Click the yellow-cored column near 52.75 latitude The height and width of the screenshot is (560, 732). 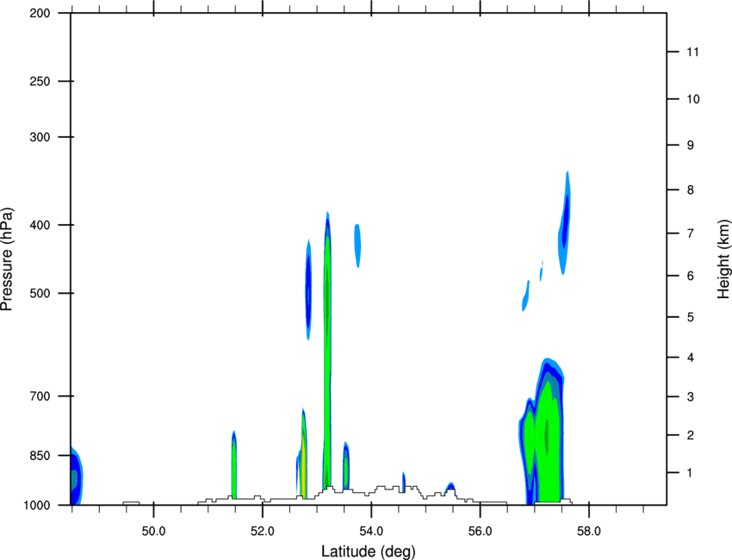tap(303, 453)
